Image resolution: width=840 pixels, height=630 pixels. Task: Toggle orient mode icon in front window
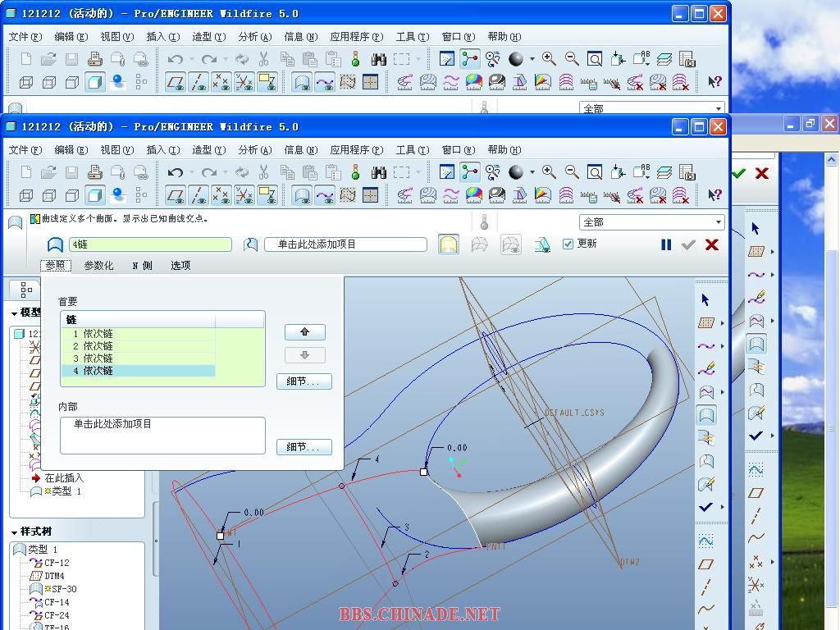pyautogui.click(x=493, y=172)
